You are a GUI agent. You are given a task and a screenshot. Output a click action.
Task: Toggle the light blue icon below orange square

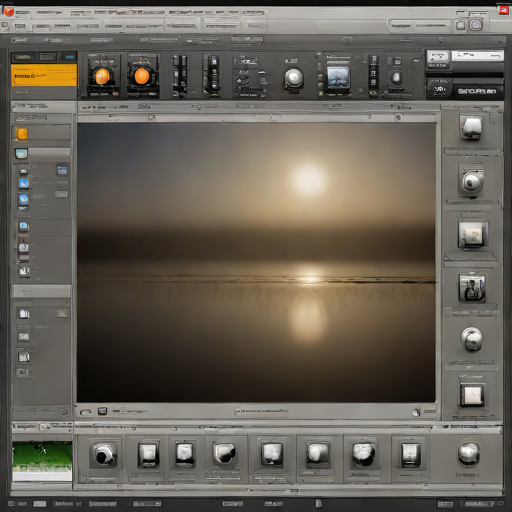[x=21, y=154]
